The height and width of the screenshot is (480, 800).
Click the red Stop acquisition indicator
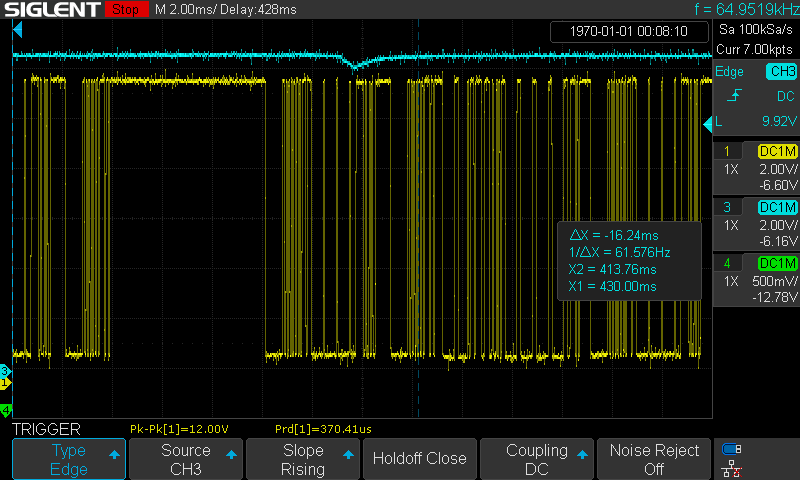coord(124,10)
